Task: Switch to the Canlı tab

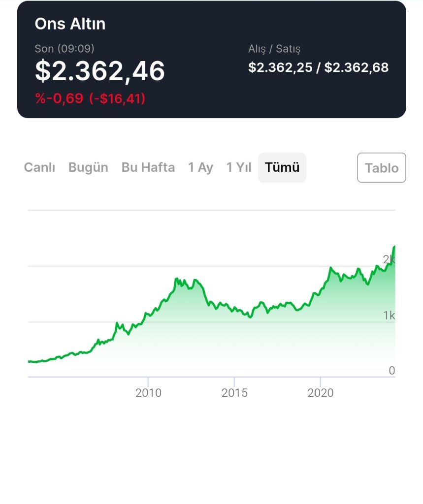Action: pyautogui.click(x=39, y=167)
